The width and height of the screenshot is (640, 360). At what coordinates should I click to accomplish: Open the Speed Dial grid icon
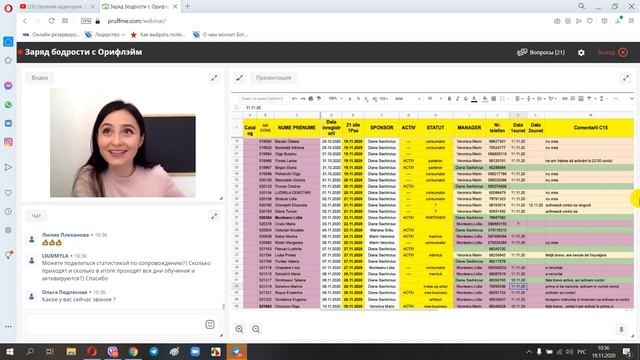[65, 21]
